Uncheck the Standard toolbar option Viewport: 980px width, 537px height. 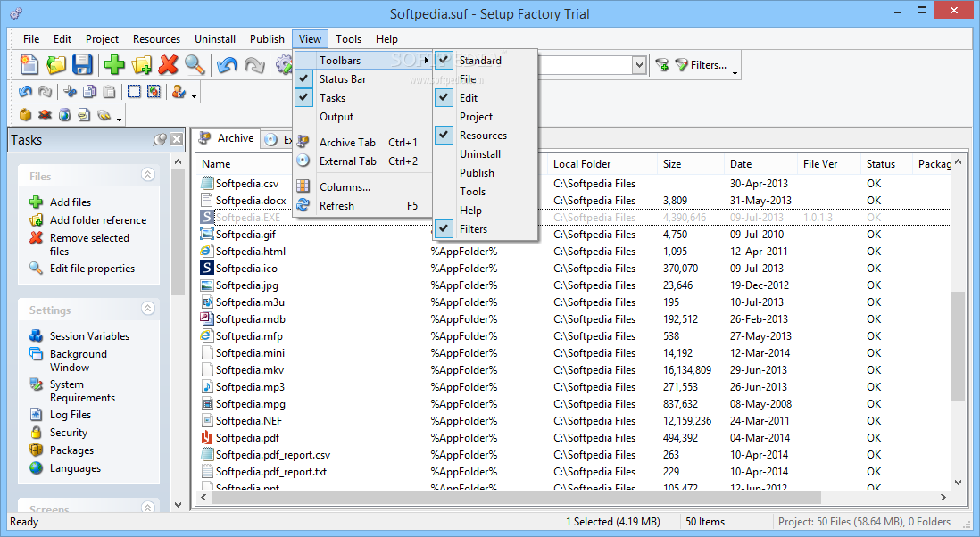444,60
